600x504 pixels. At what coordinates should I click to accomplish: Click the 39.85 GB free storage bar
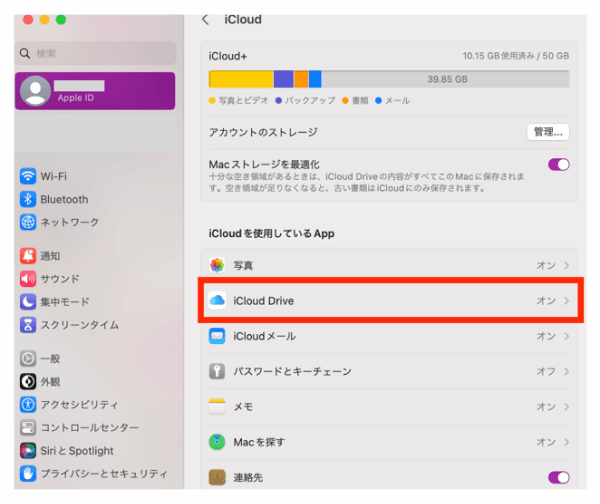445,79
